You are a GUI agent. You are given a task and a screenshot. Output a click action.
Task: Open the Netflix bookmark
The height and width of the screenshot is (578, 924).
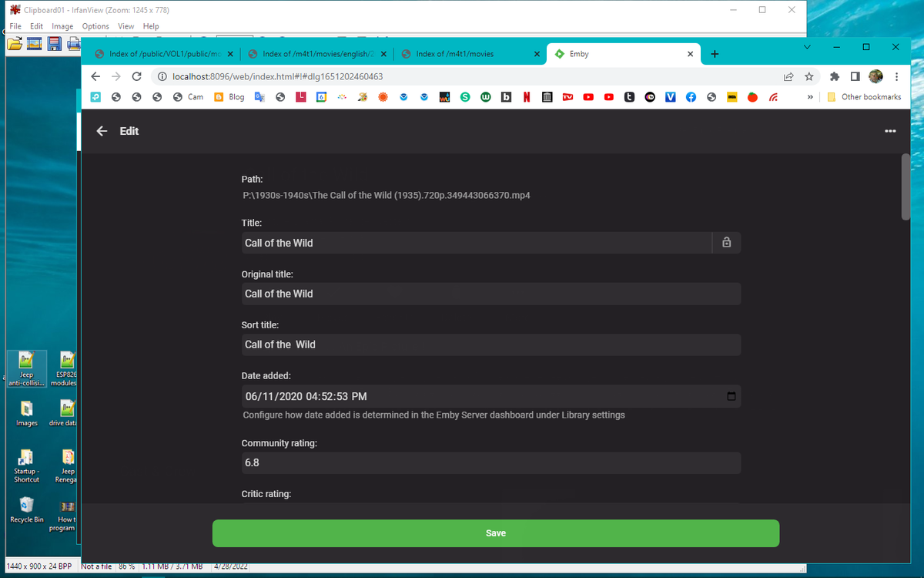click(527, 97)
